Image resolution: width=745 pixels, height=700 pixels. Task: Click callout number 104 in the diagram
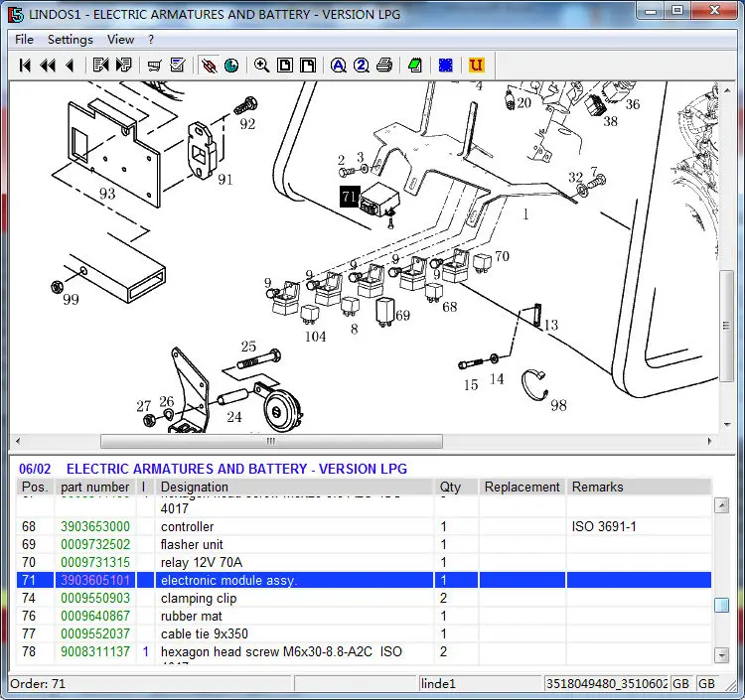coord(316,337)
